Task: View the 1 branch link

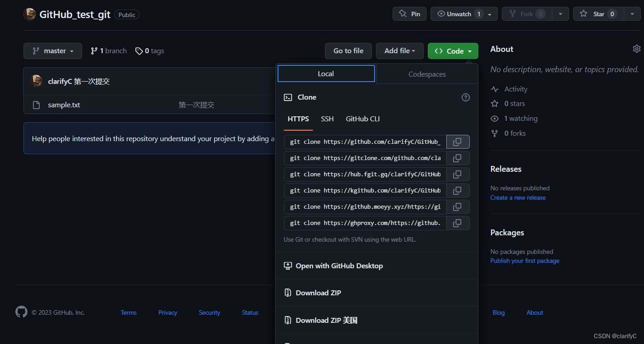Action: click(109, 51)
